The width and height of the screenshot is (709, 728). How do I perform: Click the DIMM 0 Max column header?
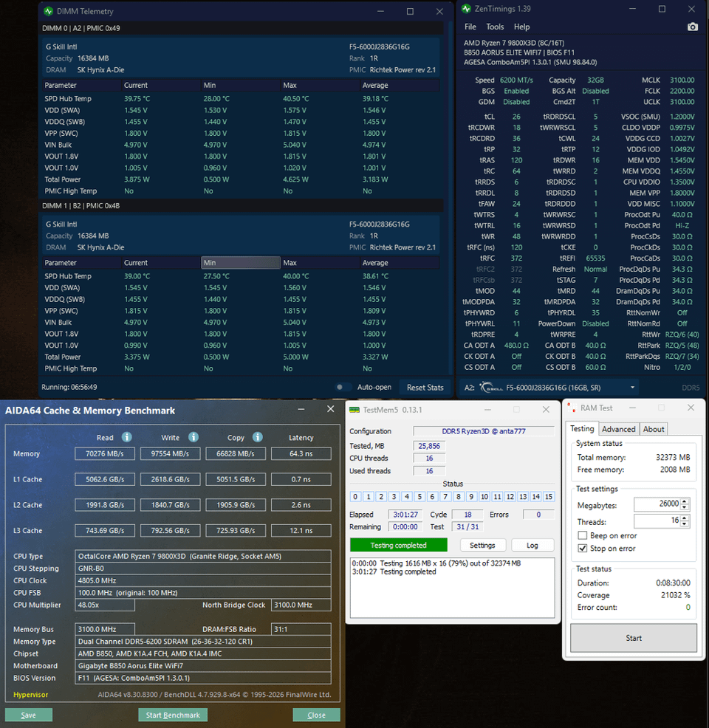321,86
